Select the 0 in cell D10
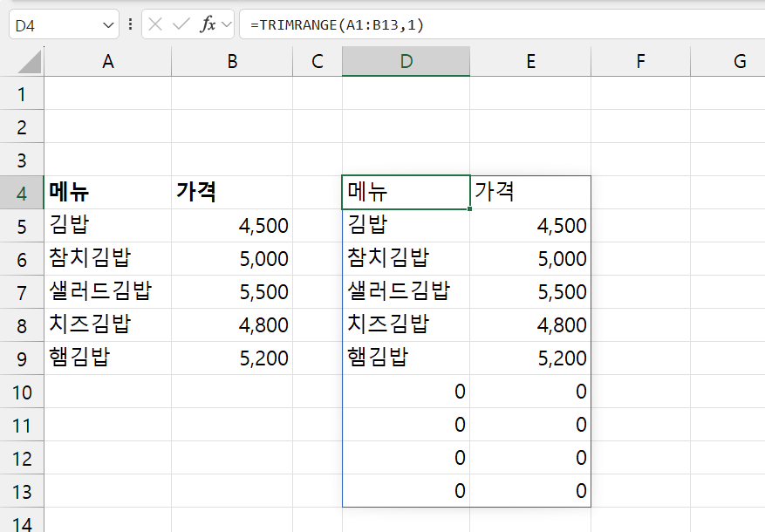 406,392
